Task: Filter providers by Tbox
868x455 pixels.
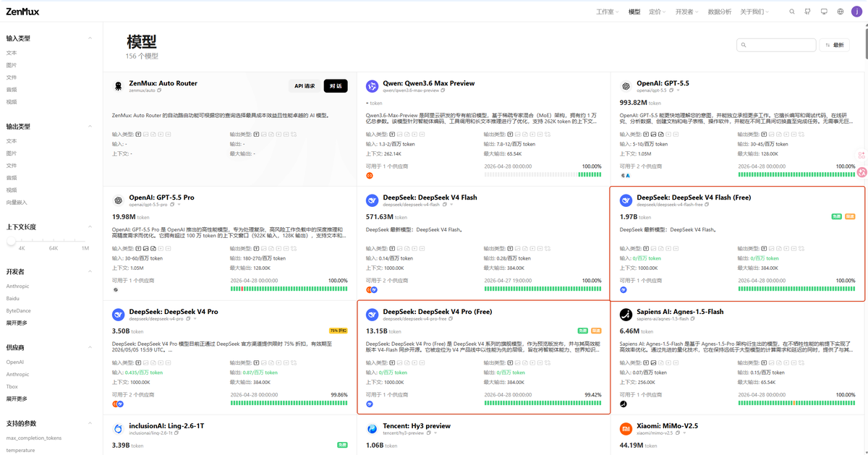Action: [12, 386]
